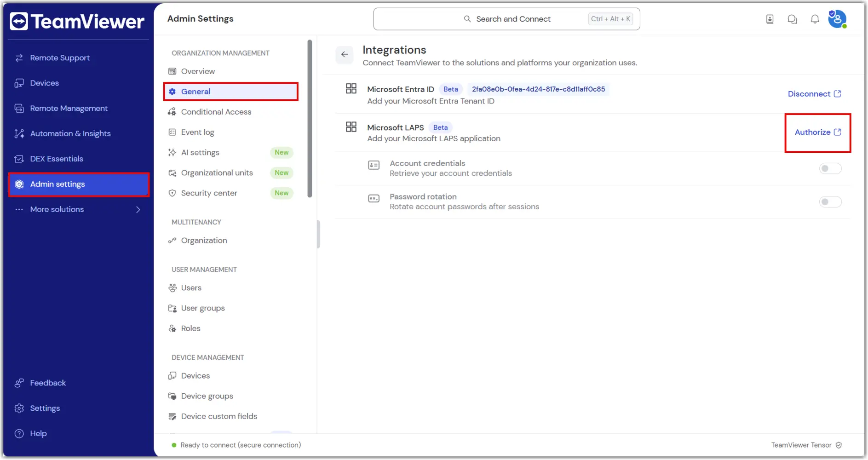This screenshot has height=460, width=868.
Task: Open Devices under Device Management
Action: pyautogui.click(x=231, y=376)
